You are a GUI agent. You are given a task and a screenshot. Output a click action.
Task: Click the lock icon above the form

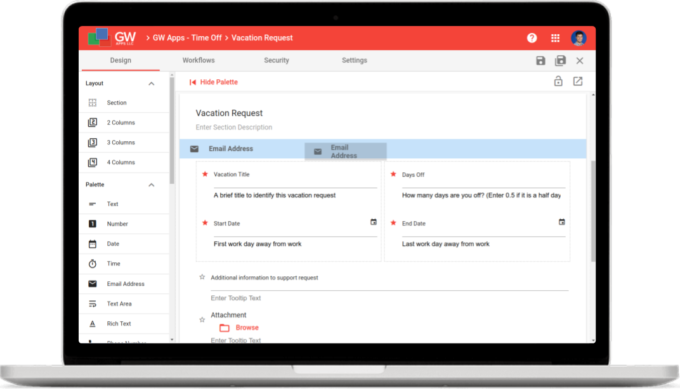[558, 81]
